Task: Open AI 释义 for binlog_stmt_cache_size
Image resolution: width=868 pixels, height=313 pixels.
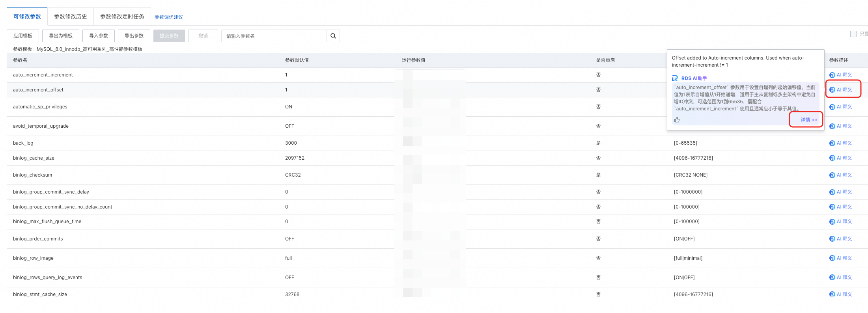Action: coord(840,294)
